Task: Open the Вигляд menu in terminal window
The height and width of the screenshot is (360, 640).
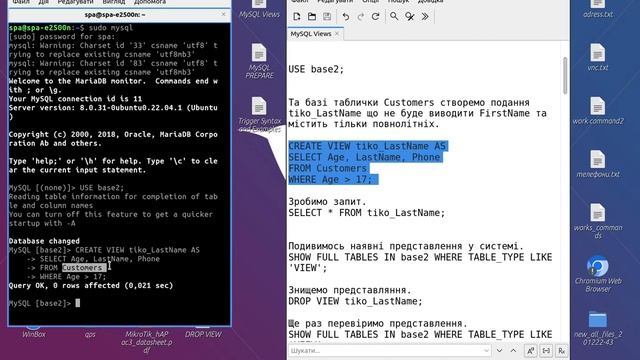Action: point(113,2)
